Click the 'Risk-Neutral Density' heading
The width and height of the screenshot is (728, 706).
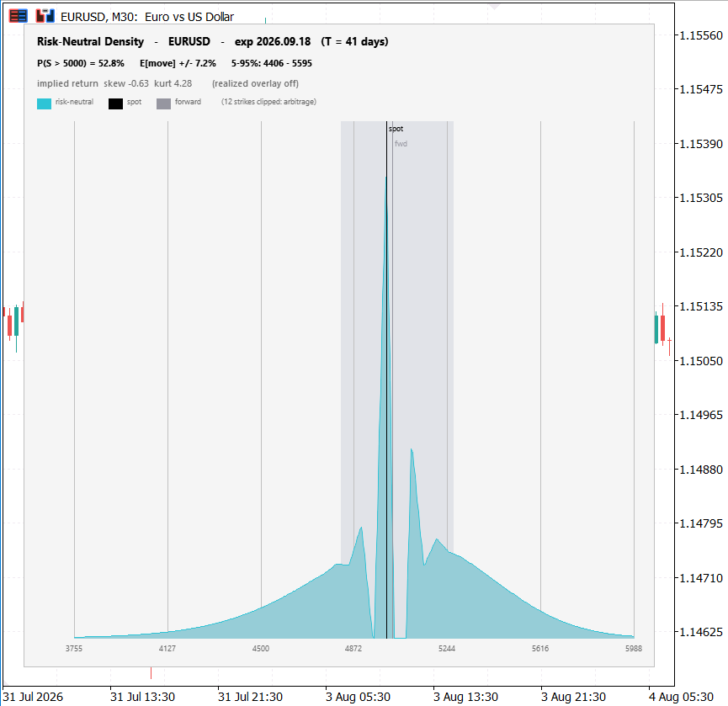pos(91,42)
